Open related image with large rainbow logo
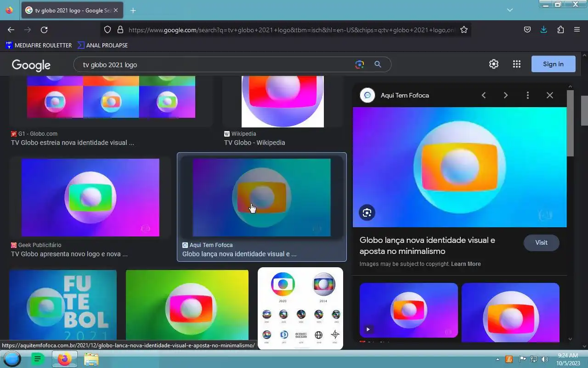Image resolution: width=588 pixels, height=368 pixels. coord(510,313)
